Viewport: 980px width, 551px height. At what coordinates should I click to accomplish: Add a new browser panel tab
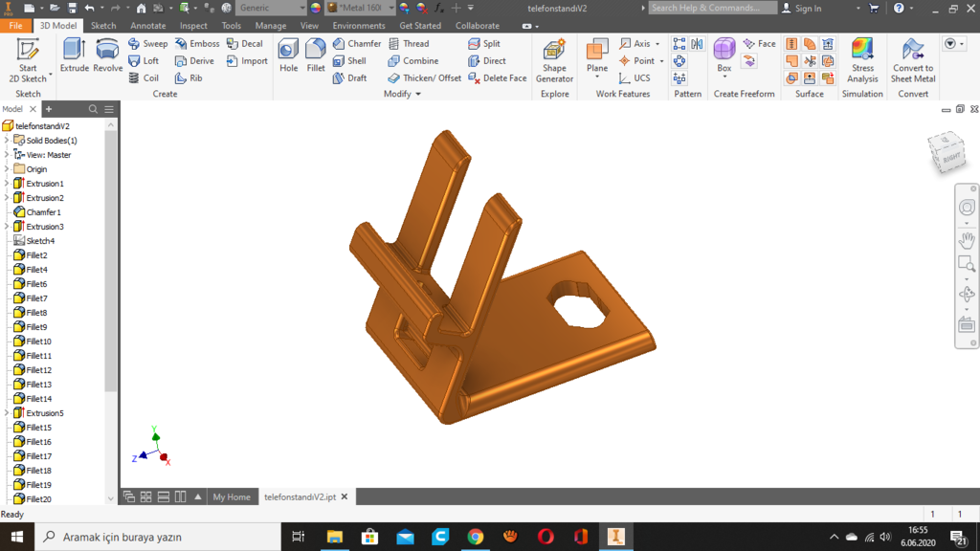[x=49, y=109]
